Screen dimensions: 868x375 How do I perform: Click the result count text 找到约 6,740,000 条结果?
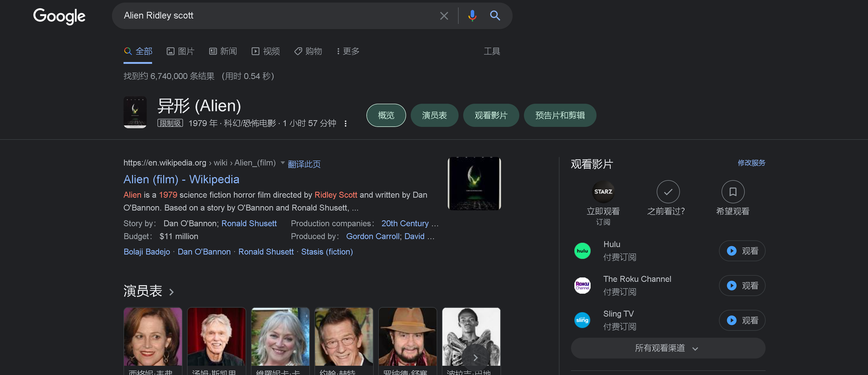[x=169, y=76]
